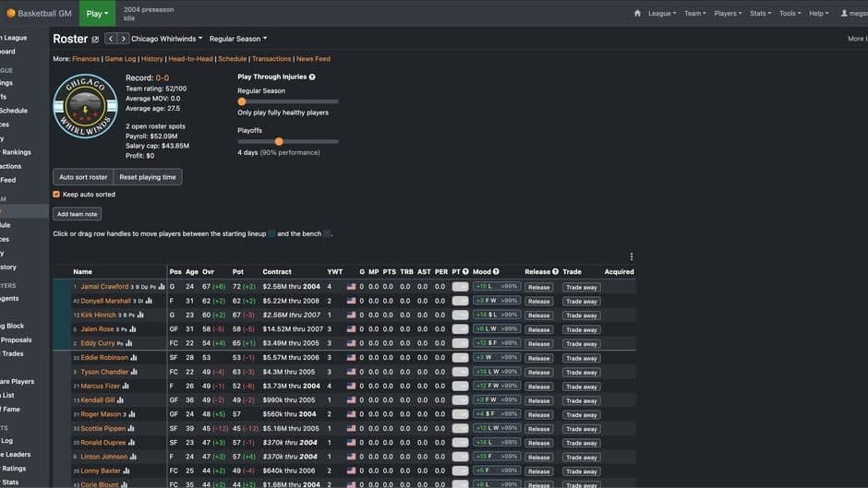The height and width of the screenshot is (488, 868).
Task: Click the help icon beside Play Through Injuries
Action: coord(312,77)
